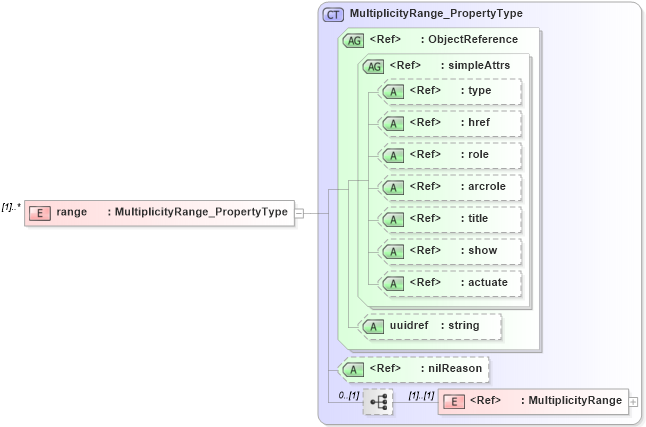Image resolution: width=646 pixels, height=427 pixels.
Task: Select the ': MultiplicityRange' element name
Action: click(x=571, y=400)
